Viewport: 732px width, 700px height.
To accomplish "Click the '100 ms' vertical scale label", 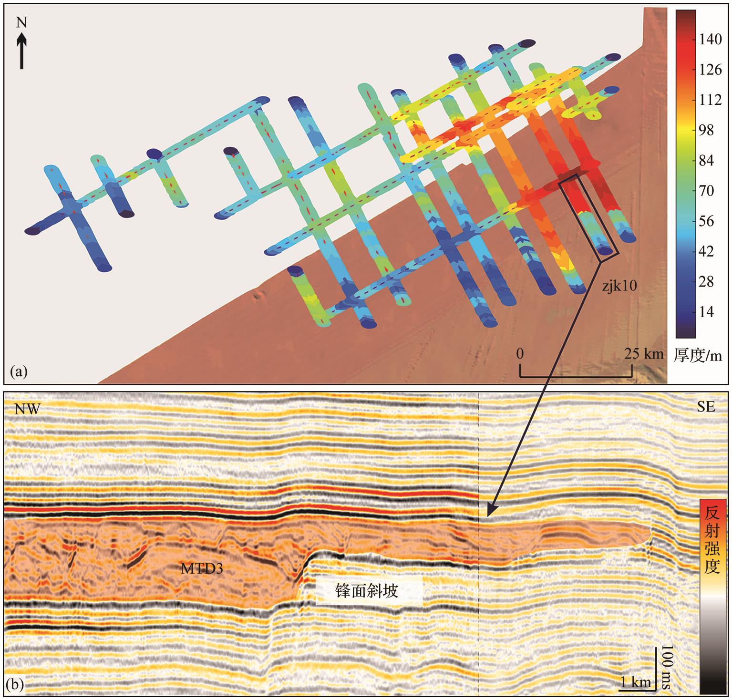I will point(667,668).
